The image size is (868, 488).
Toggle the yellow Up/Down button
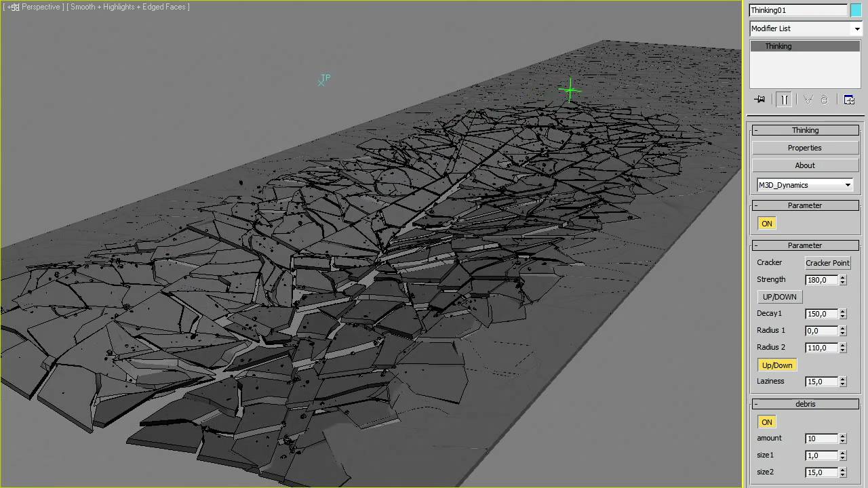pos(777,365)
